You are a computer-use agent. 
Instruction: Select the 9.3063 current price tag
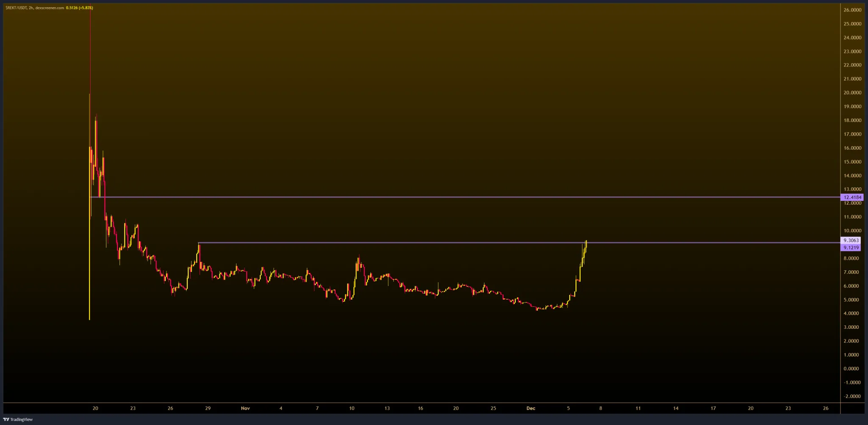point(851,240)
